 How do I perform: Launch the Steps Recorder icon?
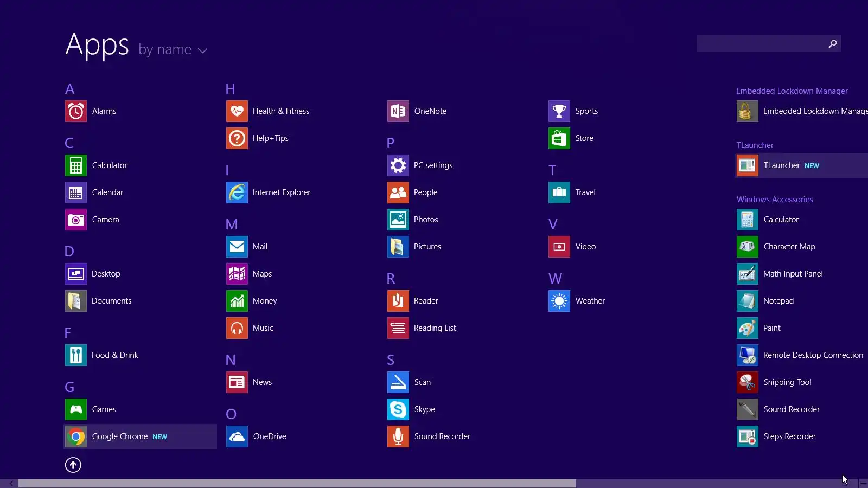click(x=748, y=436)
